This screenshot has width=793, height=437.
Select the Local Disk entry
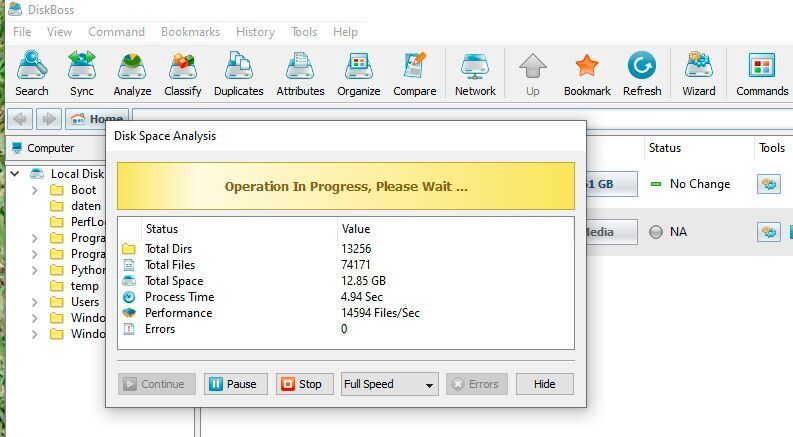tap(77, 173)
